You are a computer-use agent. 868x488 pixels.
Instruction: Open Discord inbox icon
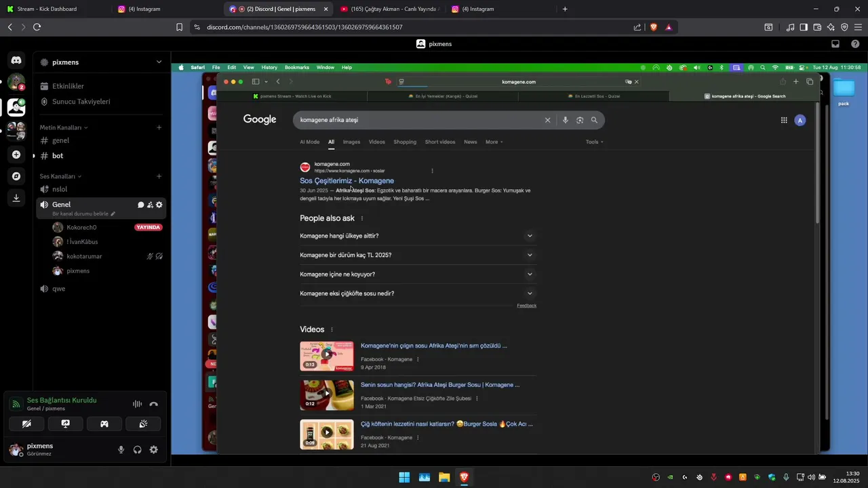coord(835,44)
